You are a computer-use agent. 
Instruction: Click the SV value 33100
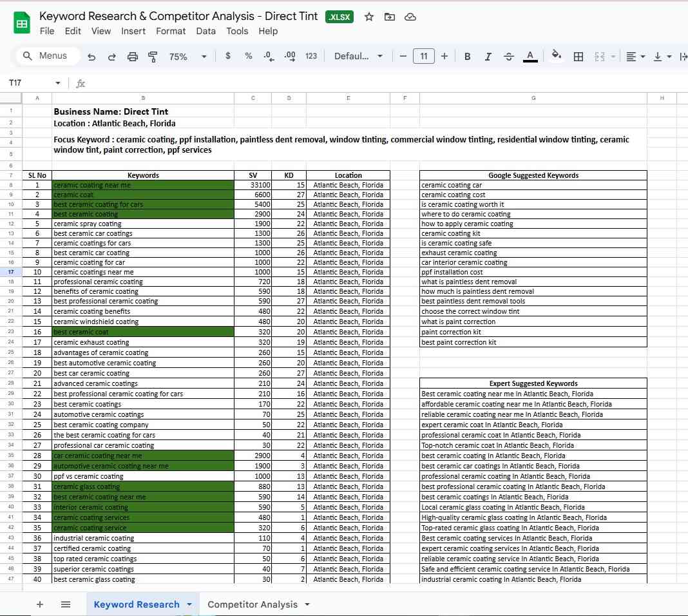pyautogui.click(x=253, y=185)
